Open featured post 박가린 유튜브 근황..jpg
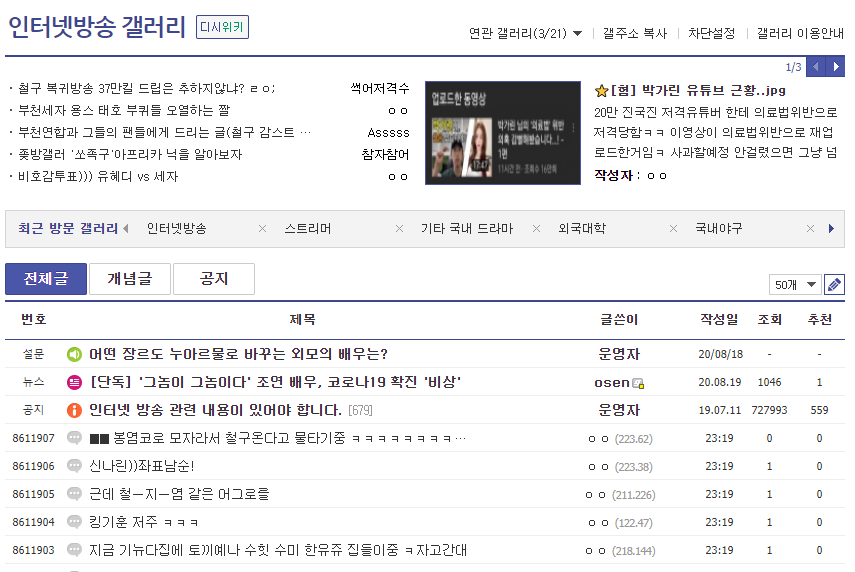The height and width of the screenshot is (572, 855). pos(698,91)
